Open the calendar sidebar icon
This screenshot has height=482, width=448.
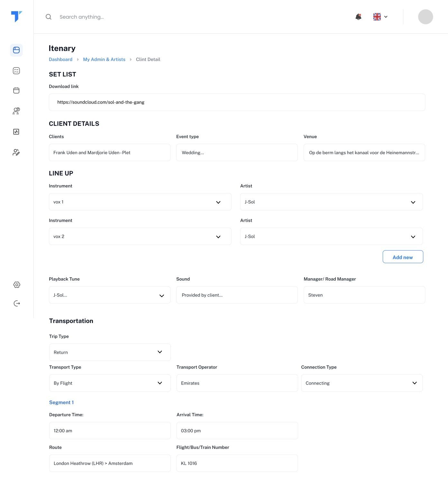click(16, 91)
